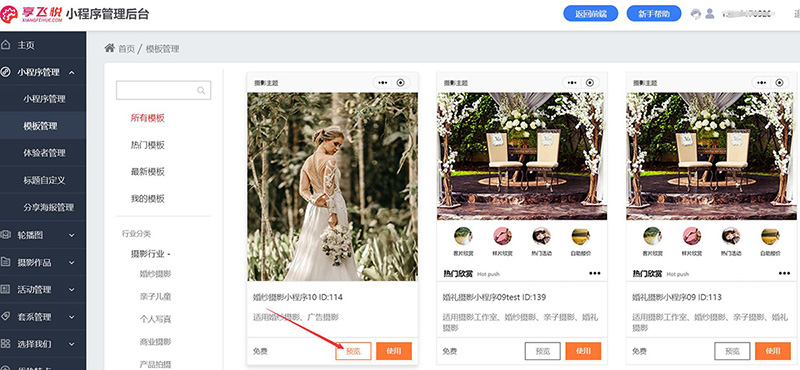Click the 选择我们 grid icon in the sidebar
Image resolution: width=800 pixels, height=370 pixels.
click(x=6, y=343)
